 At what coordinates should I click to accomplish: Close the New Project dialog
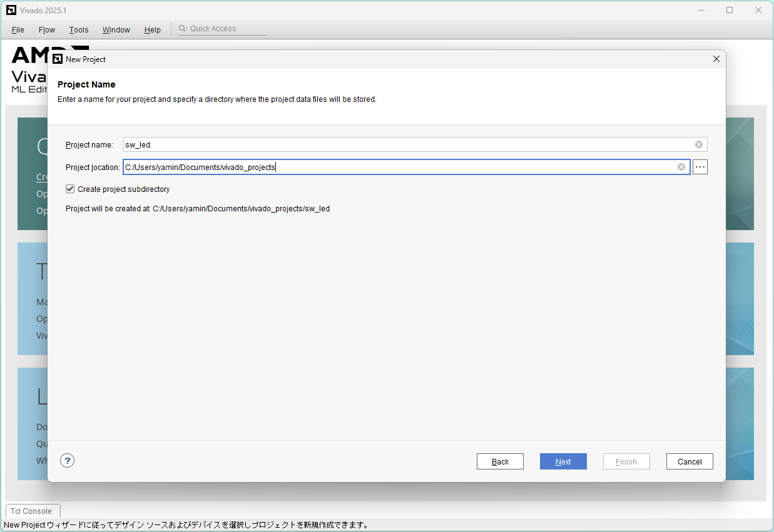point(716,59)
